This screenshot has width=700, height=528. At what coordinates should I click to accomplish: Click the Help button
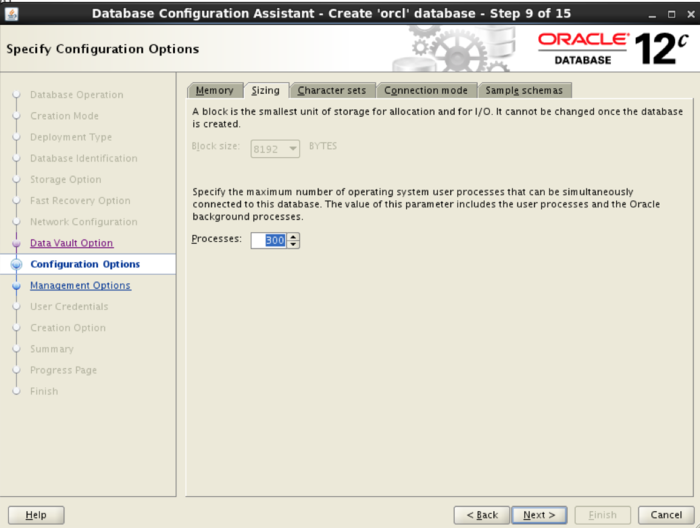click(36, 515)
